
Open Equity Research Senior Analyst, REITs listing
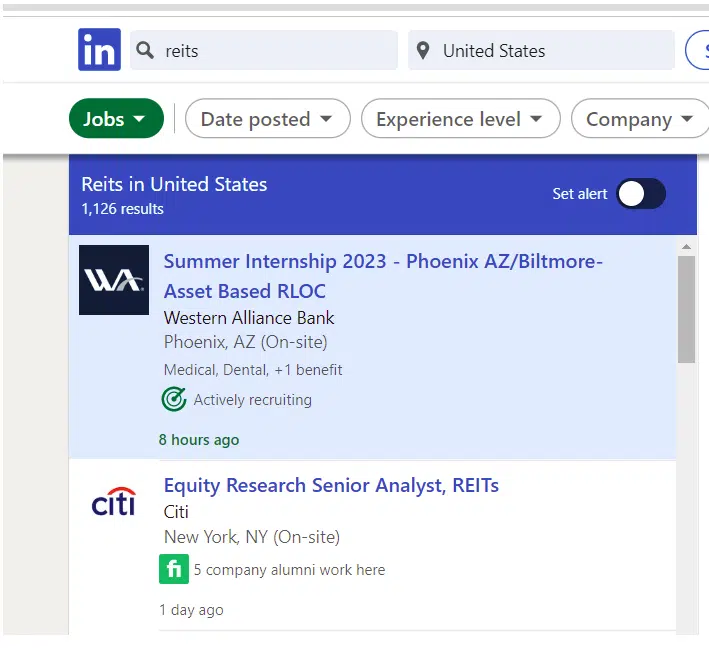click(x=331, y=486)
